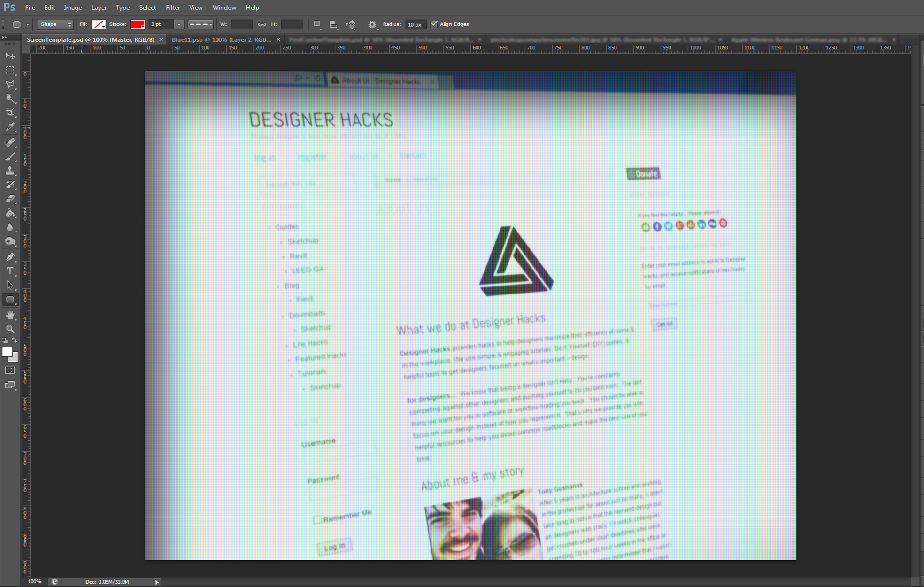Select the Eyedropper tool
Image resolution: width=924 pixels, height=587 pixels.
click(x=10, y=127)
